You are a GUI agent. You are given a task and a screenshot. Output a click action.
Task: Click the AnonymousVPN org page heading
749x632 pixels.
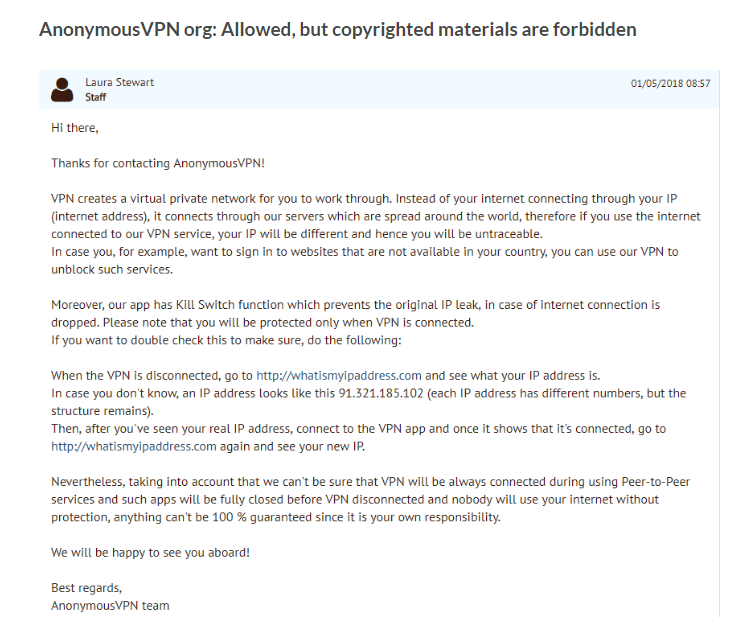[338, 29]
